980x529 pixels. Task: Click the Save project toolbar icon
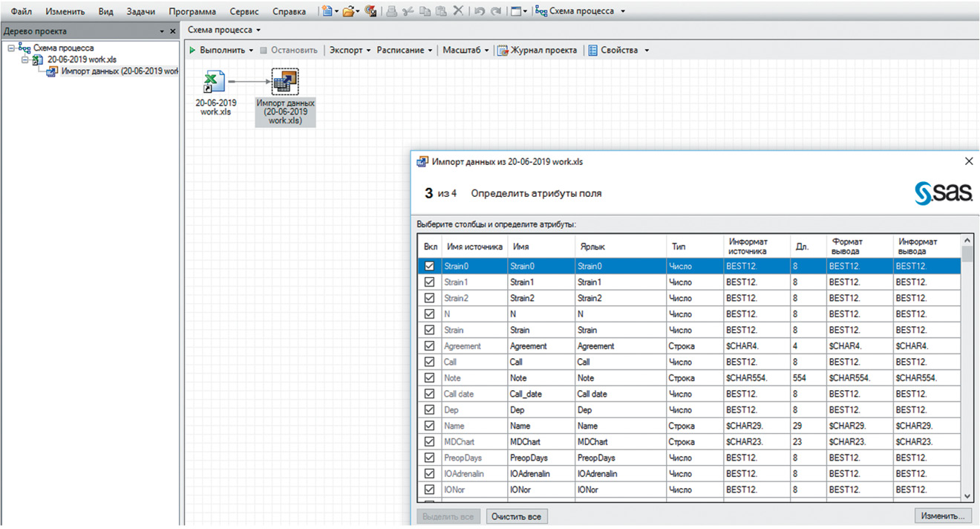(370, 11)
